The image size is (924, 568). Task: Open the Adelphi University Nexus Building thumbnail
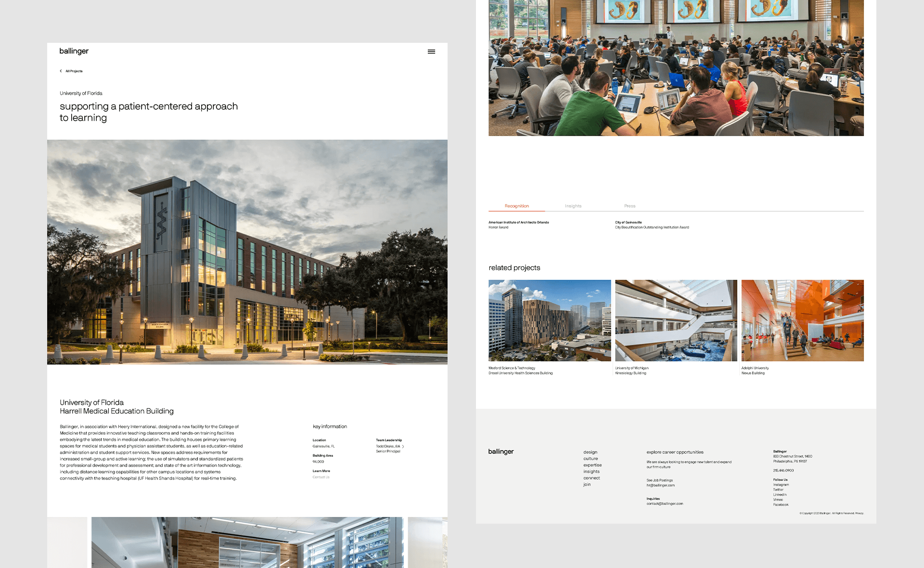pyautogui.click(x=803, y=321)
